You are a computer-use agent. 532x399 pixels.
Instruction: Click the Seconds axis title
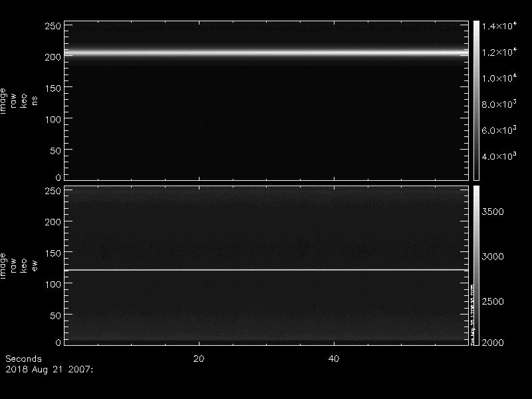click(x=23, y=358)
